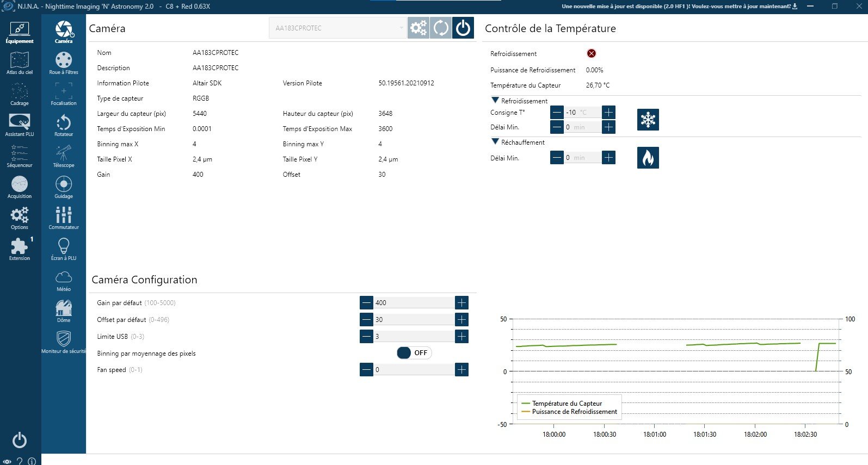Open Roue à Filtres equipment section
The image size is (868, 465).
point(64,63)
